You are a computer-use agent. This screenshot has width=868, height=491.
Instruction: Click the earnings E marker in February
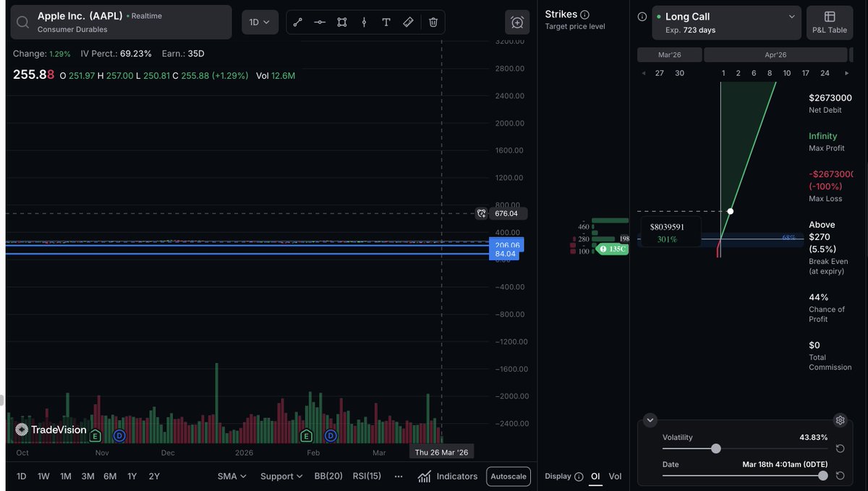coord(306,436)
